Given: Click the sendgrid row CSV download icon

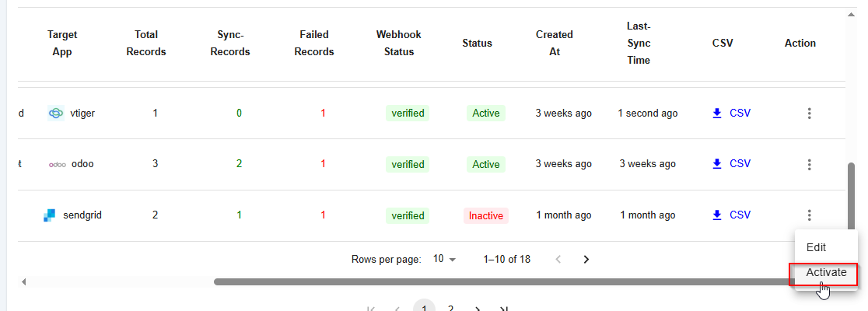Looking at the screenshot, I should [x=717, y=215].
